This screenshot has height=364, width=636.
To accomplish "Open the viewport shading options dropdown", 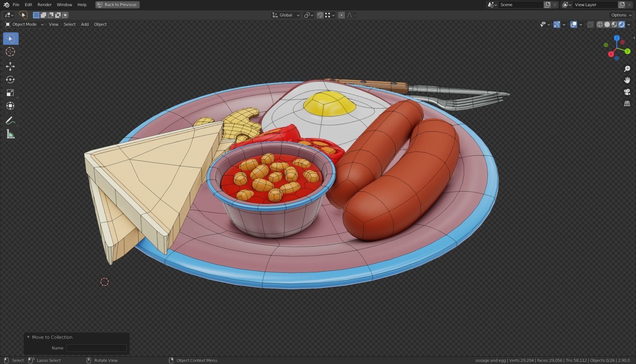I will pyautogui.click(x=629, y=24).
